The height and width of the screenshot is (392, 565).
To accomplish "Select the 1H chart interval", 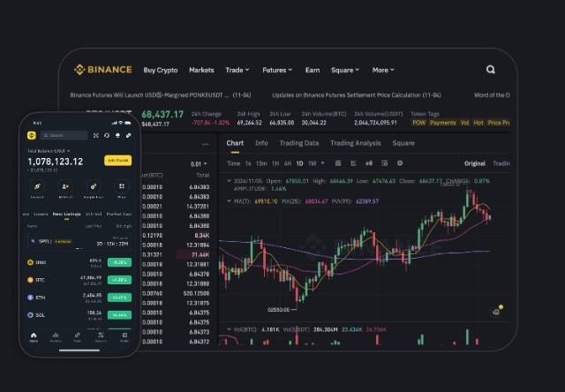I will tap(275, 163).
